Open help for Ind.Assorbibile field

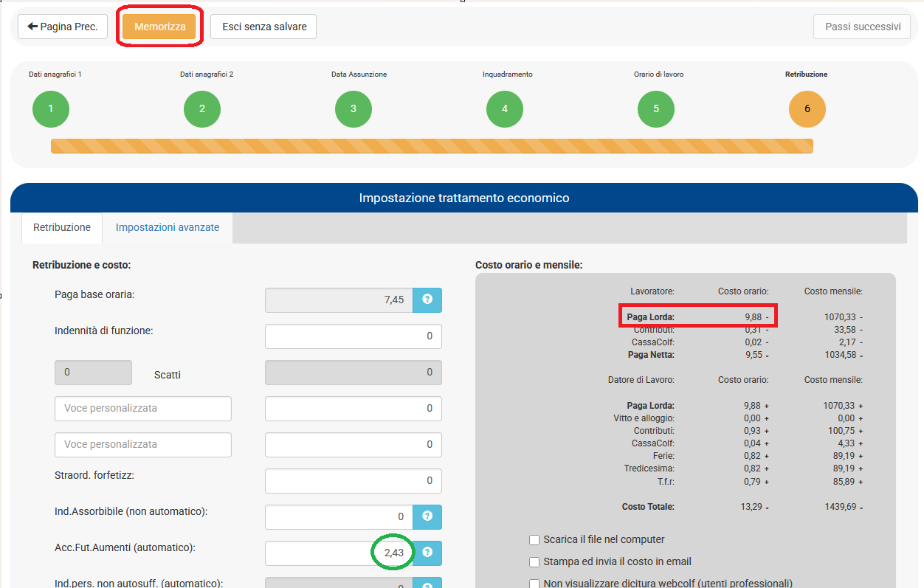pyautogui.click(x=427, y=516)
